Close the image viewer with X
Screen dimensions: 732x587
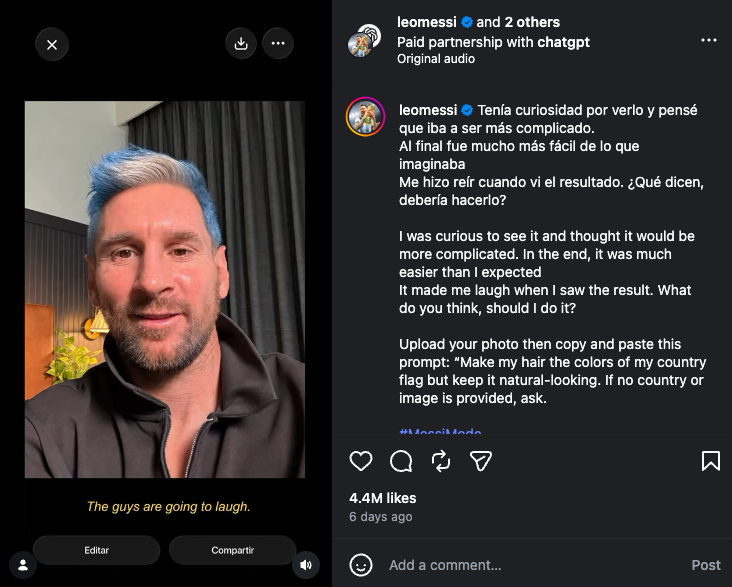(52, 45)
